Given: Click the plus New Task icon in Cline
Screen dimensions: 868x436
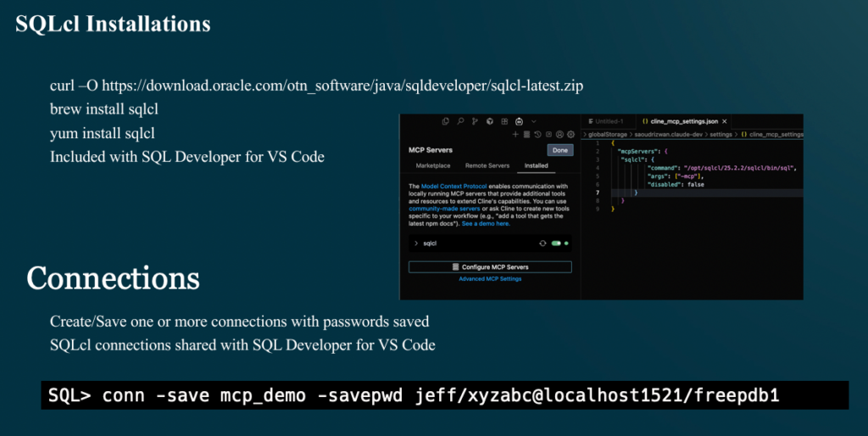Looking at the screenshot, I should point(515,134).
